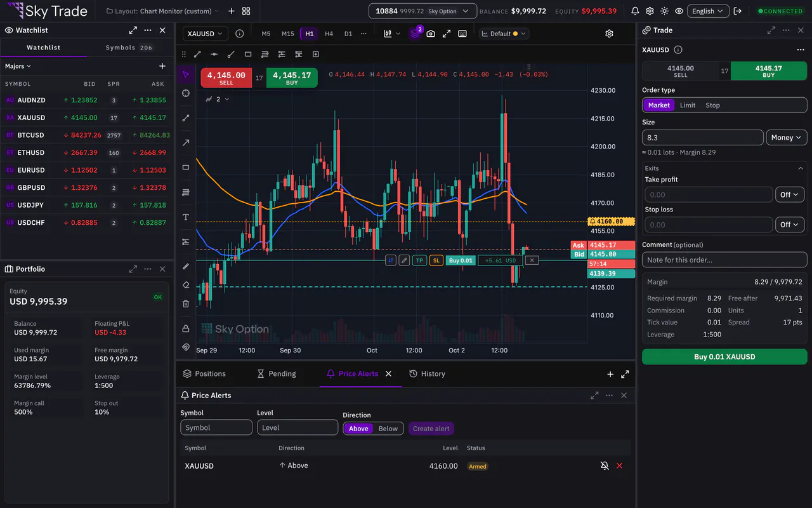Open the History tab
Screen dimensions: 812x508
click(x=428, y=374)
